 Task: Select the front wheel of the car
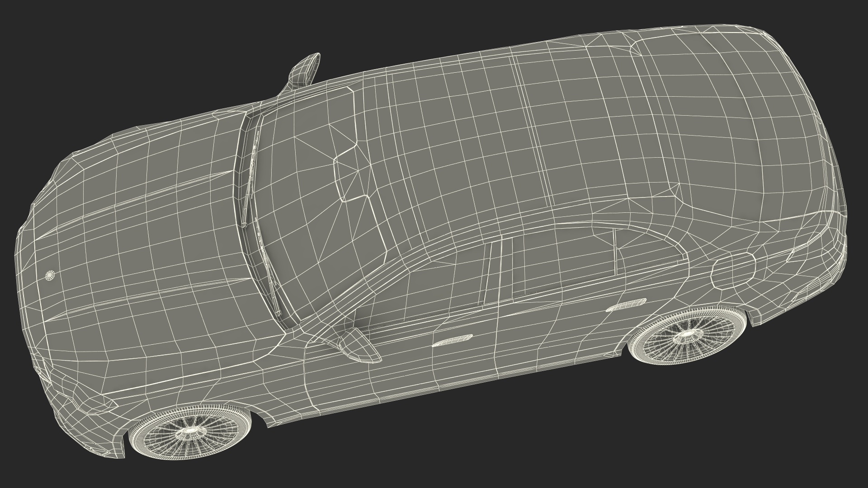tap(190, 433)
